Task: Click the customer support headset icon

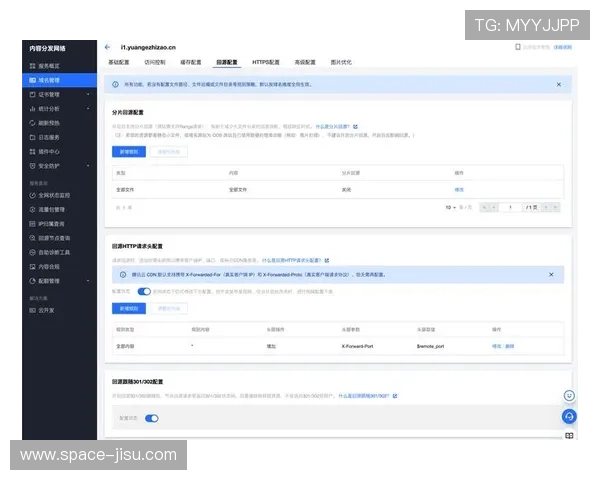Action: point(569,415)
